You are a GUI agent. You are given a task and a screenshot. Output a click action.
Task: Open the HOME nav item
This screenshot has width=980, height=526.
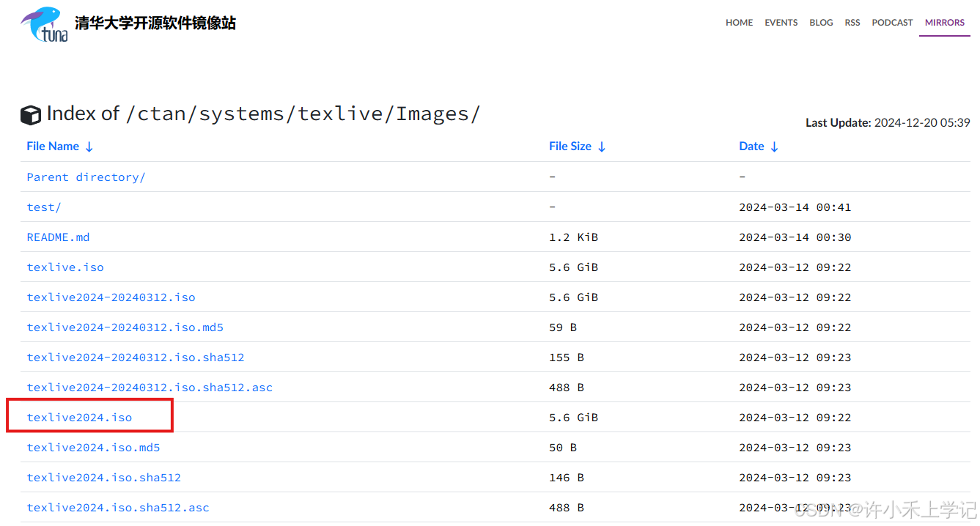739,23
